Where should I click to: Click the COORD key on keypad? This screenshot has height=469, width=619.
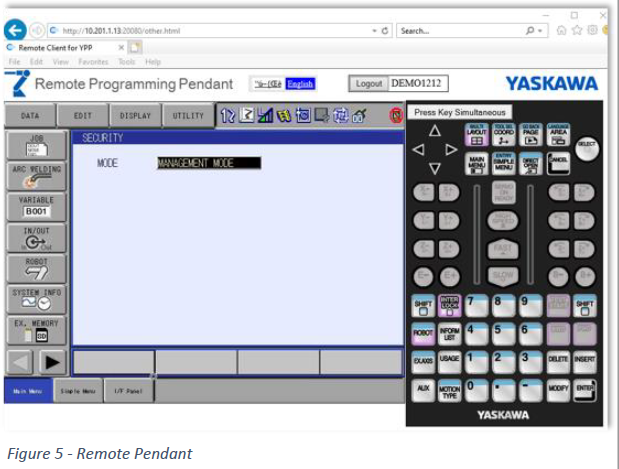click(x=504, y=135)
